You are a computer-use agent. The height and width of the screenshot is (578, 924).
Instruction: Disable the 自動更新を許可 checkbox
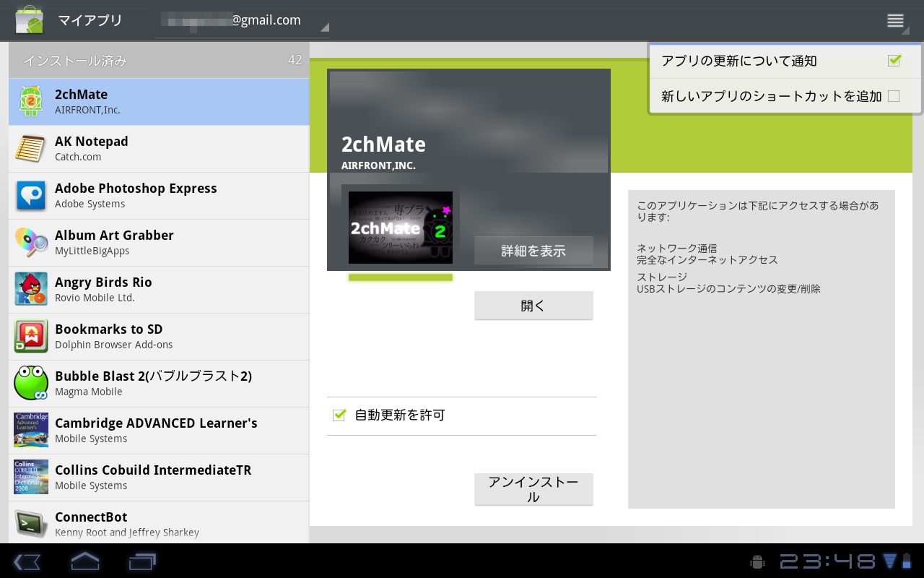[339, 415]
